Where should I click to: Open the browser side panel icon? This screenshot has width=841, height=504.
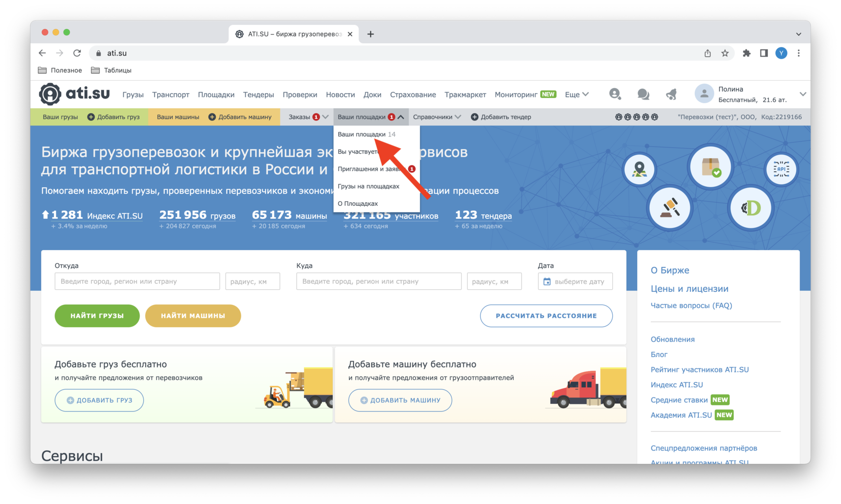point(764,53)
